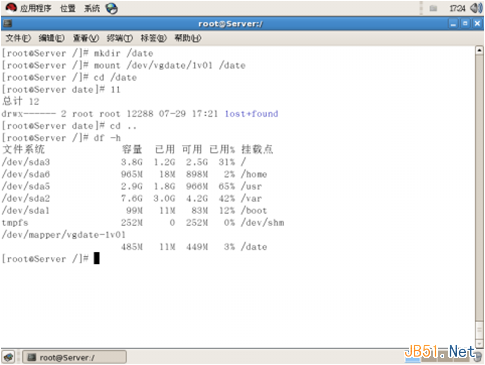Close the root@Server terminal window

477,24
